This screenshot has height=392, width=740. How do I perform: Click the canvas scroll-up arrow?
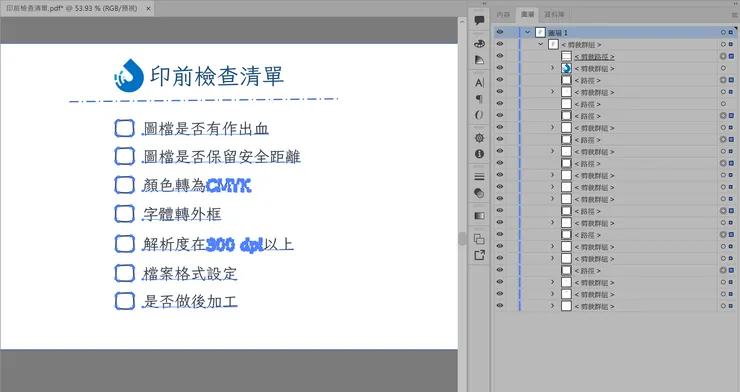click(462, 22)
